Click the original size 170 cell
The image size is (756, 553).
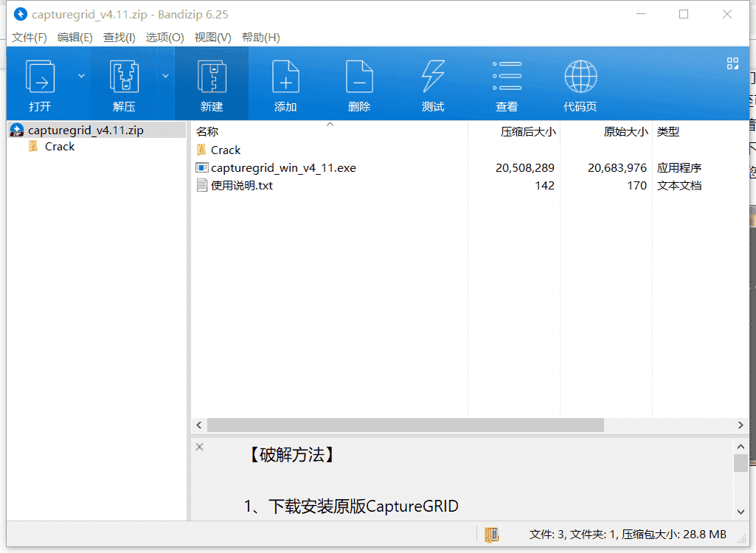(637, 186)
